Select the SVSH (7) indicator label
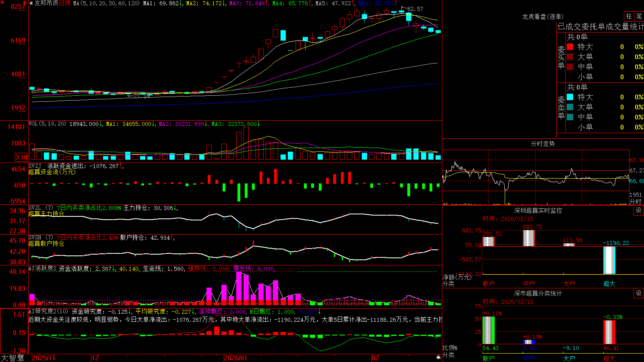This screenshot has height=362, width=644. point(41,238)
